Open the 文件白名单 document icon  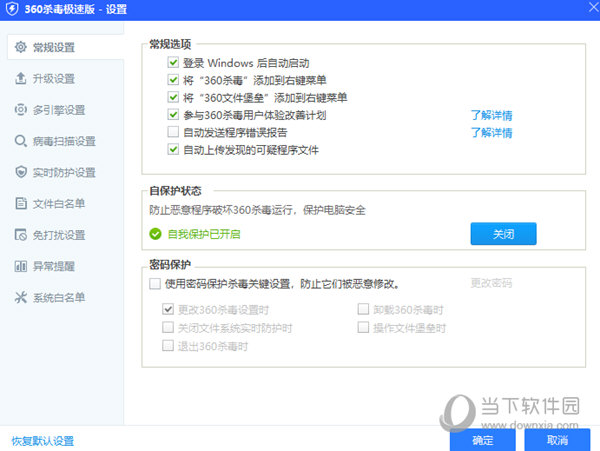tap(20, 204)
